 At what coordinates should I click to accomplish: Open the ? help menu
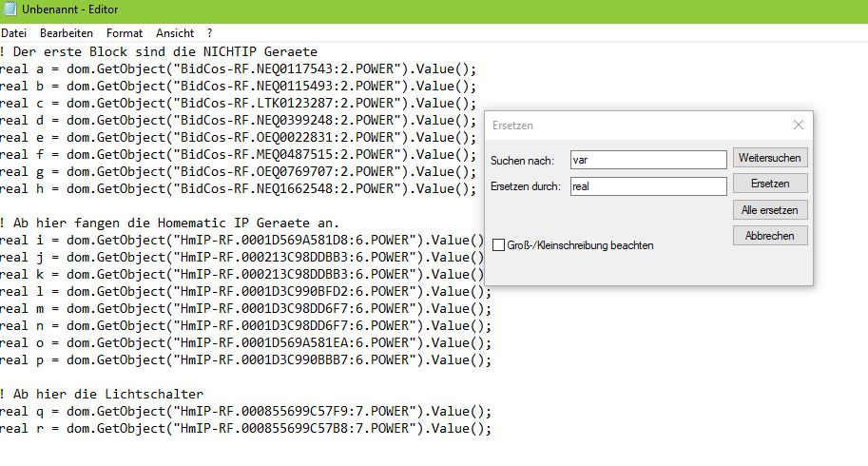pyautogui.click(x=209, y=32)
